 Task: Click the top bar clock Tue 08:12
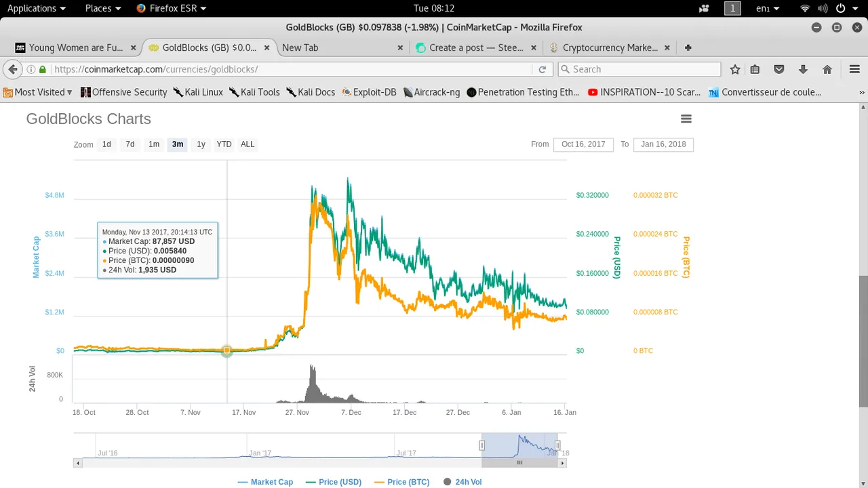tap(434, 8)
